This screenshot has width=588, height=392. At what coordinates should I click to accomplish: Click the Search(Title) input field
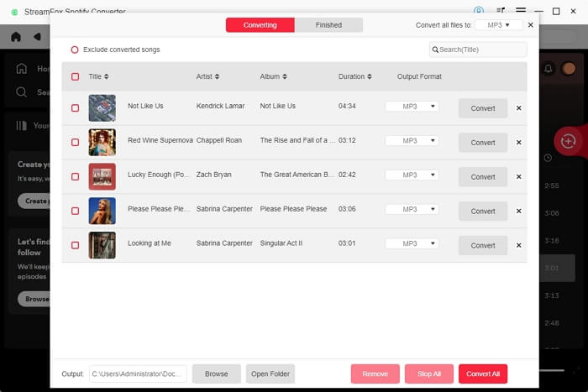coord(478,50)
